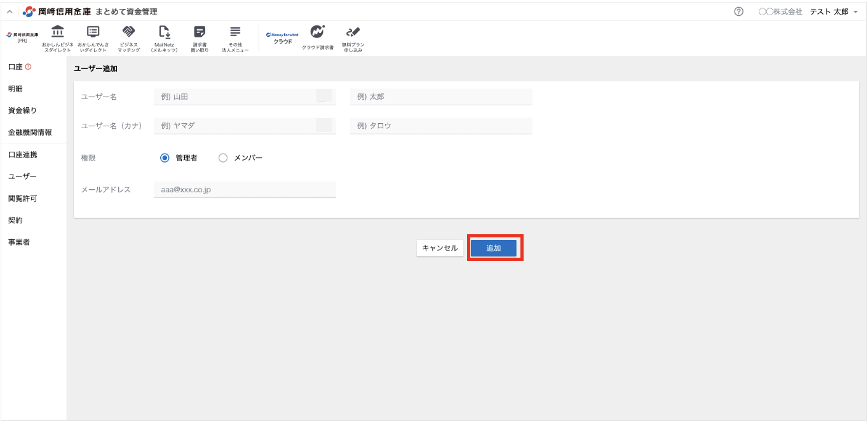Screen dimensions: 868x424
Task: Open 閲覧許可 in the sidebar
Action: pos(22,198)
